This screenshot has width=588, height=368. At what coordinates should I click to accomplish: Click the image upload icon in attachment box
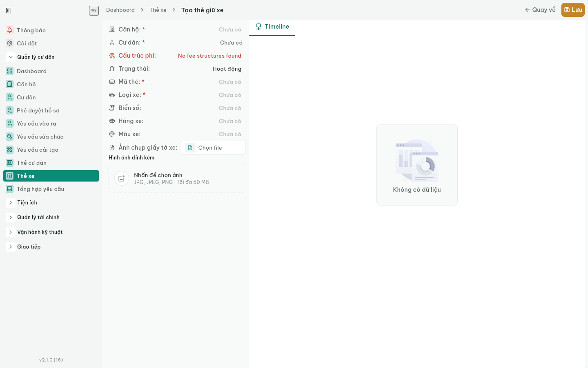pos(122,178)
